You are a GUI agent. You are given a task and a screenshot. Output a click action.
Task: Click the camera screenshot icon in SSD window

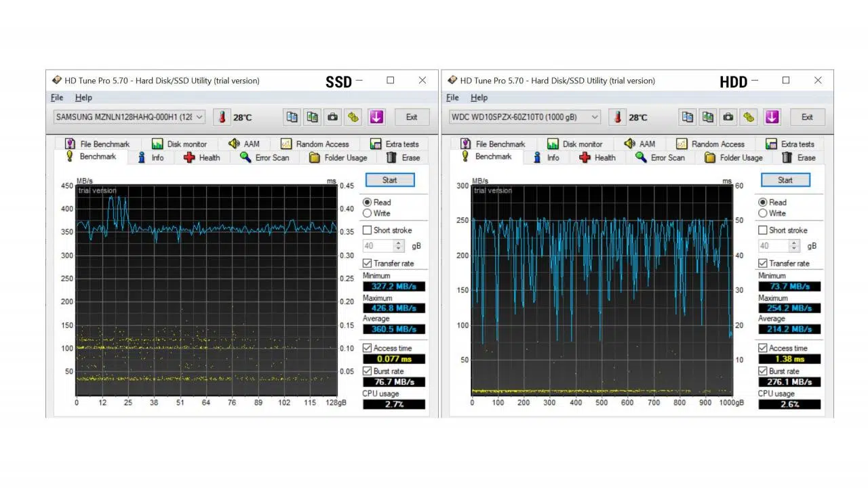pyautogui.click(x=332, y=117)
